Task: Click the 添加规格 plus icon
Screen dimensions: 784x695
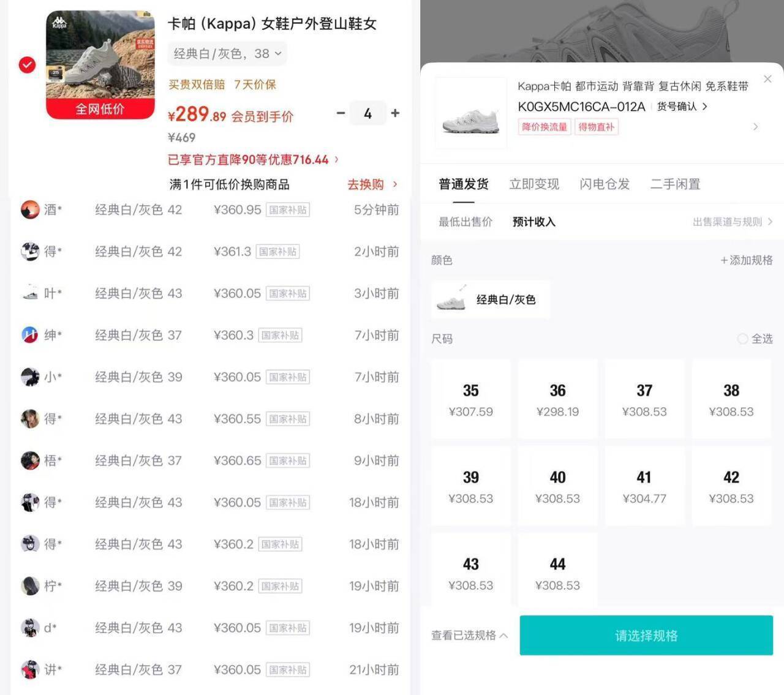Action: point(724,260)
